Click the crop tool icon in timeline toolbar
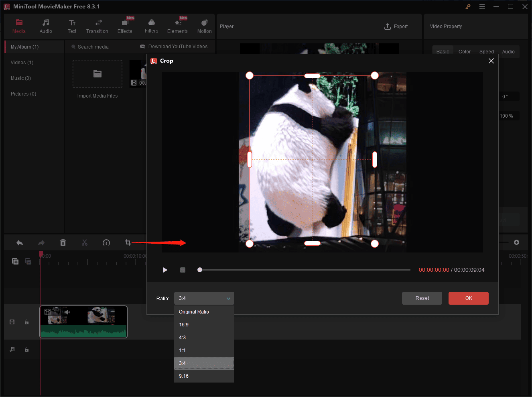Viewport: 532px width, 397px height. 128,242
